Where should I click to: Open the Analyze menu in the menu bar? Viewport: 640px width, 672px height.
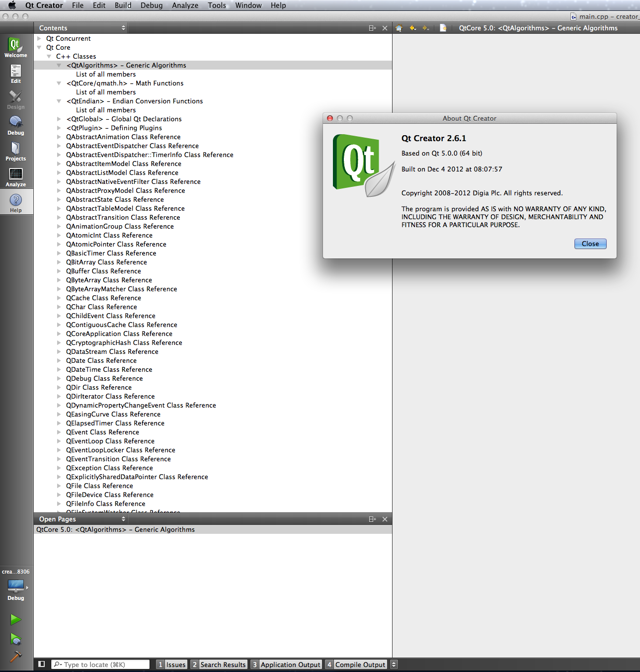[x=185, y=5]
